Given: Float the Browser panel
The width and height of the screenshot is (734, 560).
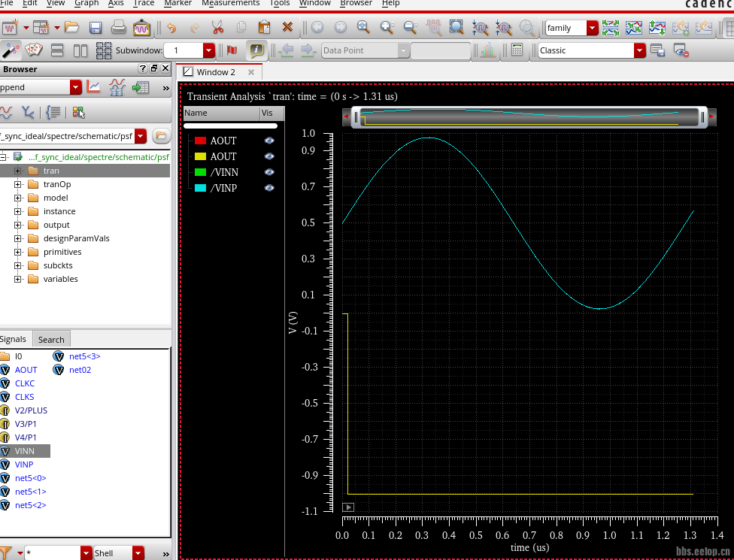Looking at the screenshot, I should pyautogui.click(x=154, y=68).
